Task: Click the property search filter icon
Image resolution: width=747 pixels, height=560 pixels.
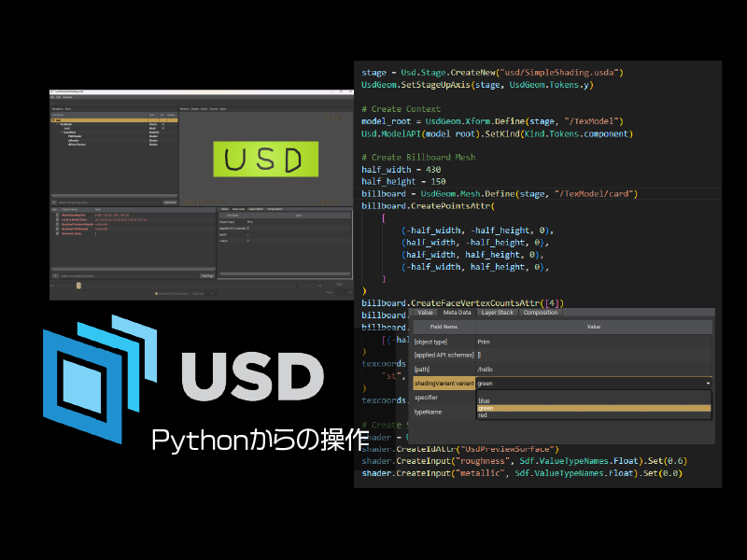Action: 54,275
